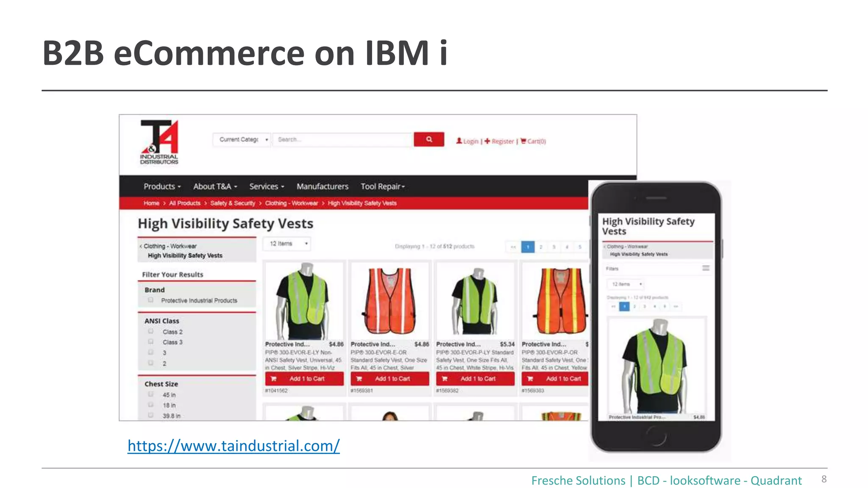Open the 12 Items per-page dropdown
This screenshot has width=868, height=488.
tap(288, 244)
